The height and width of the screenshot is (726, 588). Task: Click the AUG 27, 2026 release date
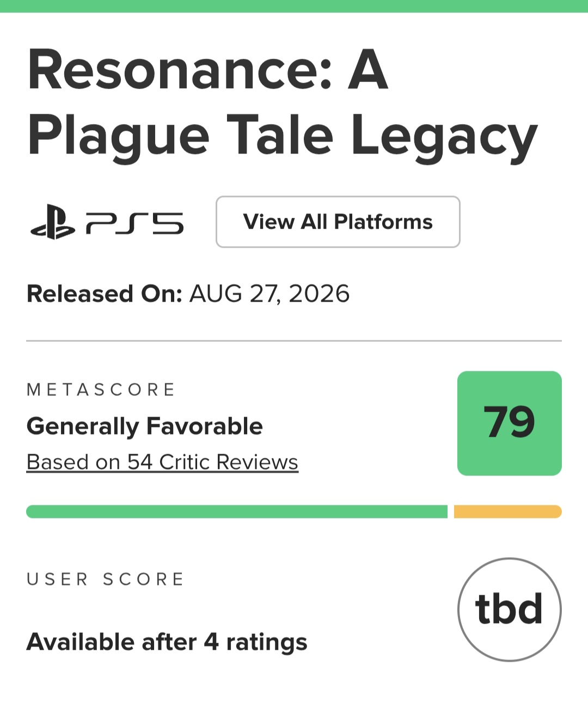269,294
